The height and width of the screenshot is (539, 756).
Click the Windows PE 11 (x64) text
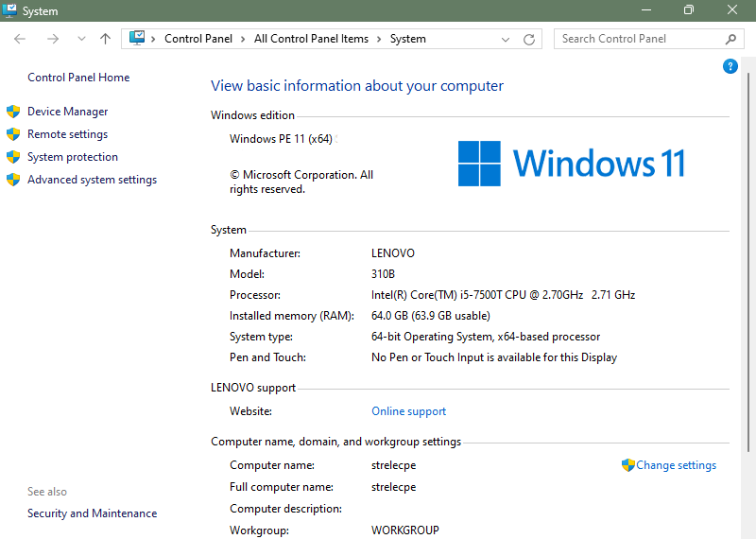[x=281, y=139]
